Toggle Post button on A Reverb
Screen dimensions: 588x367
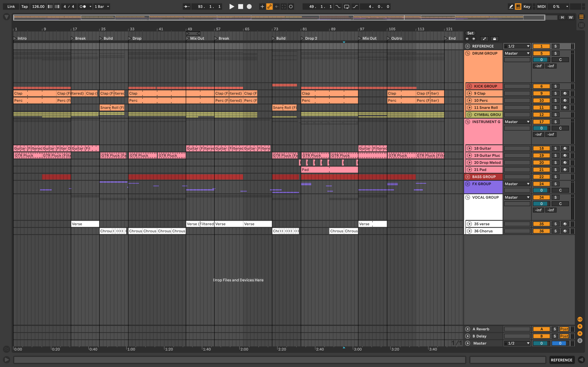[564, 329]
